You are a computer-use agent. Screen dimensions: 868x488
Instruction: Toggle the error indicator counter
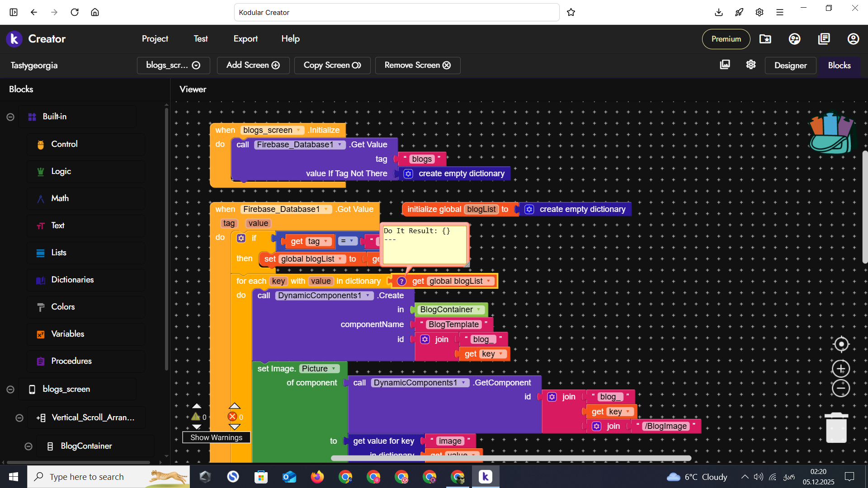(x=232, y=417)
